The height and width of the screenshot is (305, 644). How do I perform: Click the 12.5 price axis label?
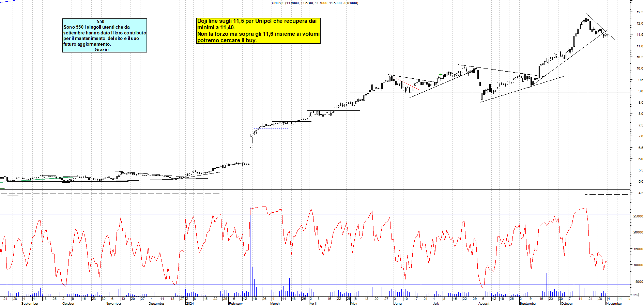640,12
